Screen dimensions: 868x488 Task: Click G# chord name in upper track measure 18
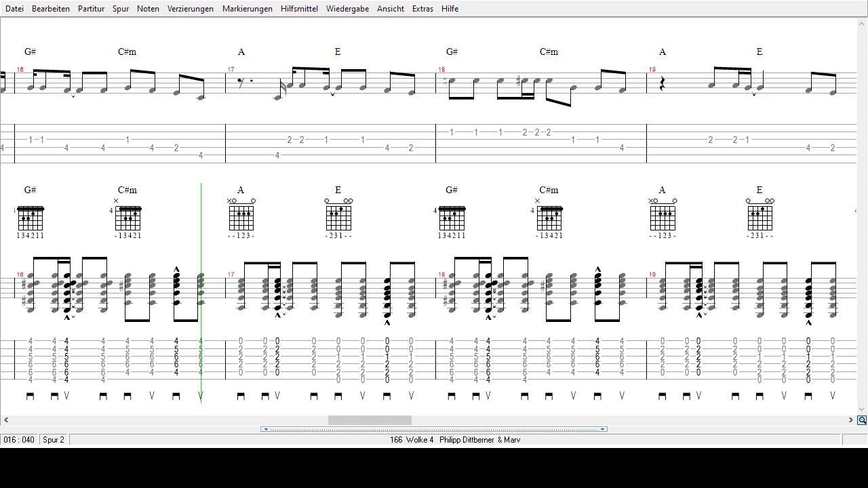click(x=452, y=52)
